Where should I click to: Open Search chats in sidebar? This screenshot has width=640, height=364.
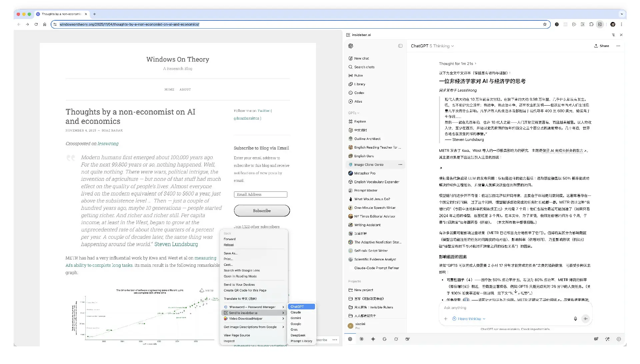point(364,67)
